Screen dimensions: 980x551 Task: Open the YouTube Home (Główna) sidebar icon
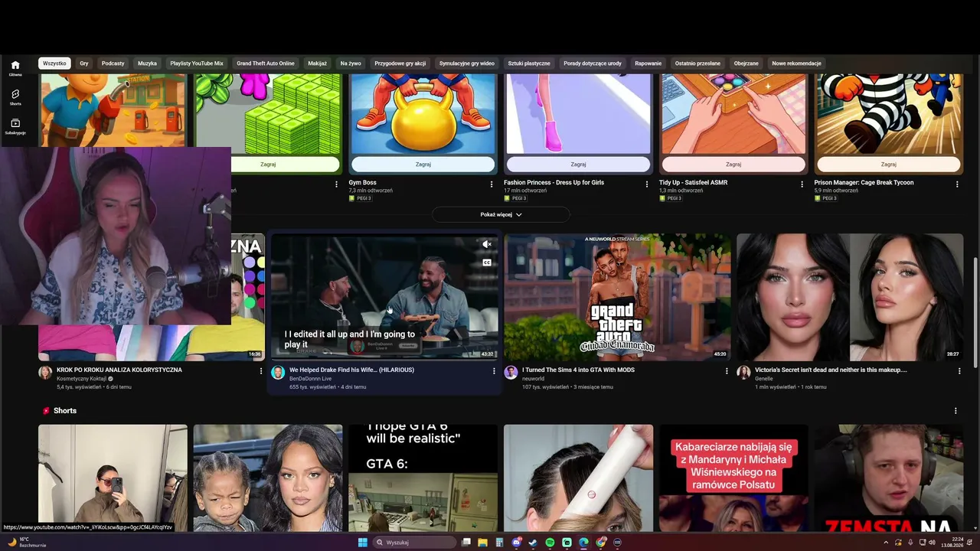click(15, 68)
